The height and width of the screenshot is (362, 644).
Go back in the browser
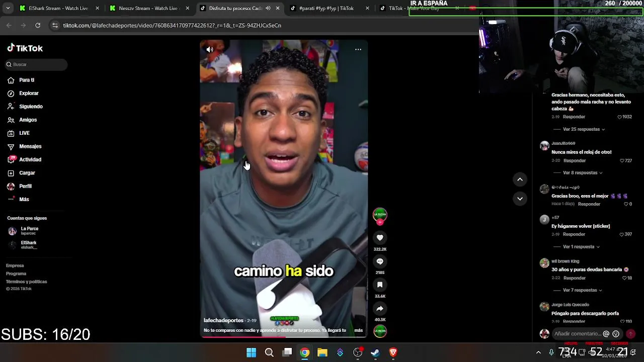[x=9, y=25]
